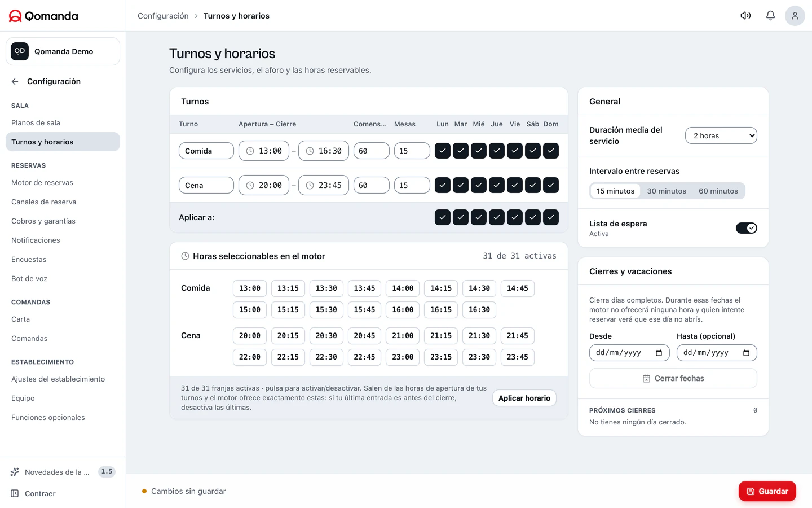Image resolution: width=812 pixels, height=508 pixels.
Task: Deactivate the 14:15 Comida time slot
Action: [x=441, y=288]
